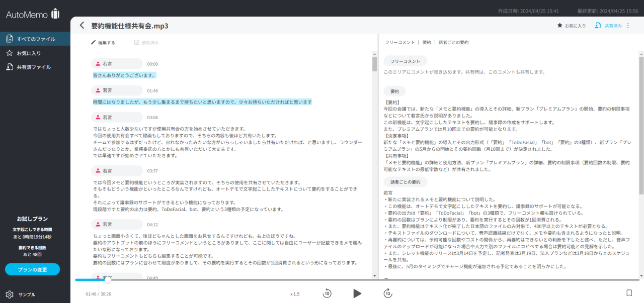This screenshot has width=644, height=303.
Task: Select speaker 若宮 at 01:46
Action: 117,90
